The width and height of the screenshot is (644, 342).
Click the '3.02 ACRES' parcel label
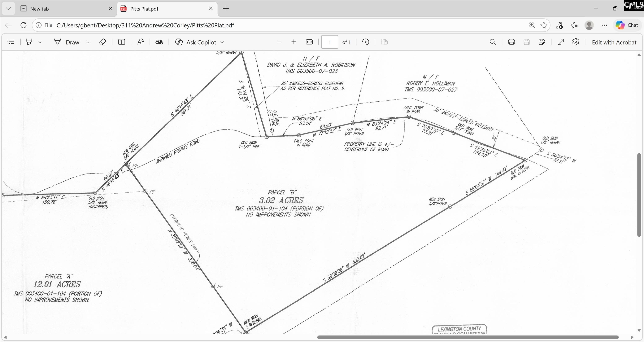[281, 200]
